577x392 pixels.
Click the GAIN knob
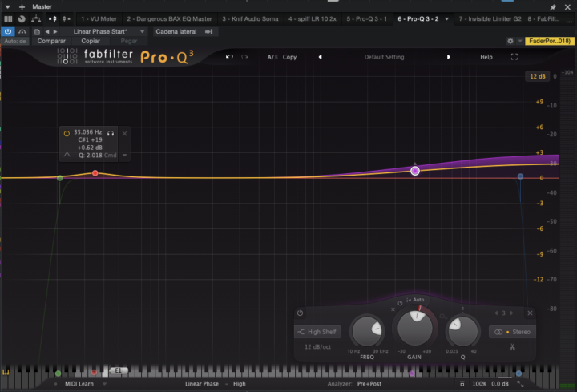coord(415,329)
